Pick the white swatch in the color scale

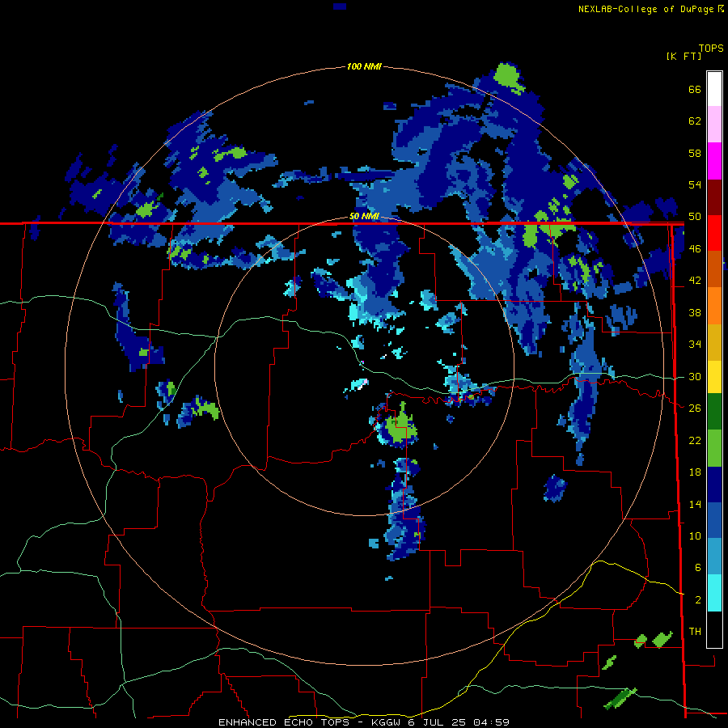[x=714, y=89]
